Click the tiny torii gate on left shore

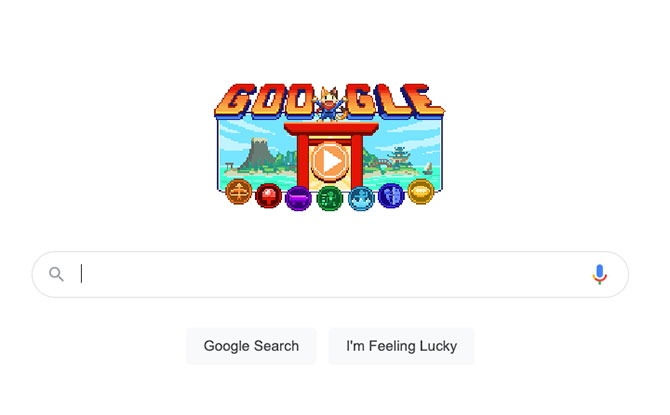point(229,166)
